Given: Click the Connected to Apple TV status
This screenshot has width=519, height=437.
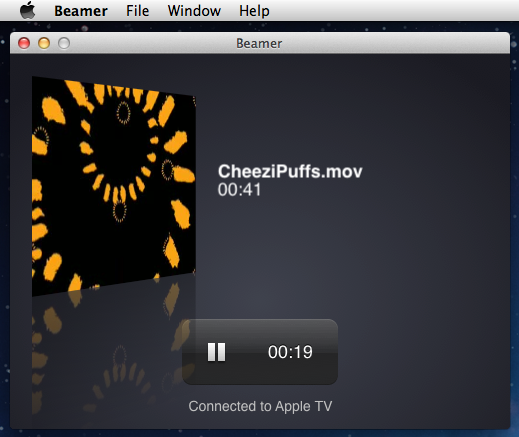Looking at the screenshot, I should coord(260,406).
